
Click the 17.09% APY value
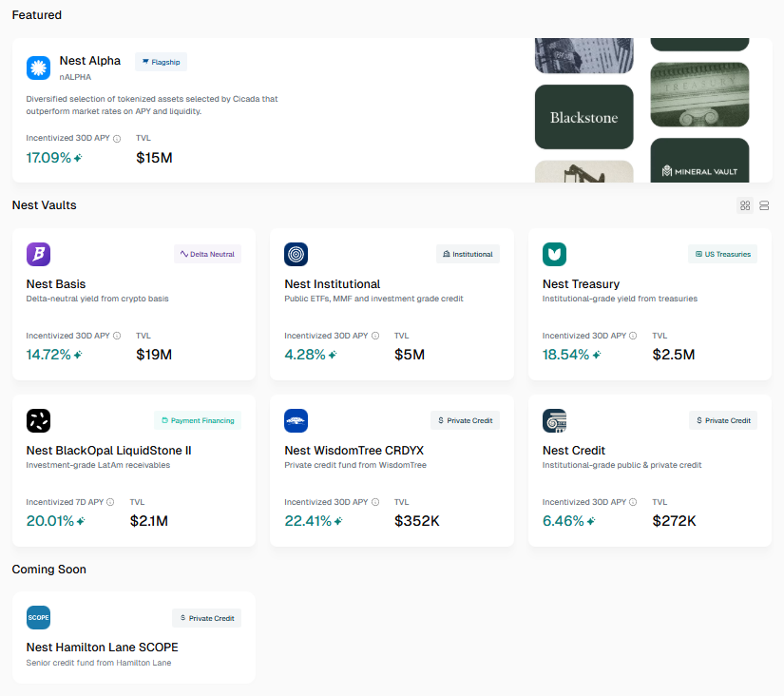48,158
